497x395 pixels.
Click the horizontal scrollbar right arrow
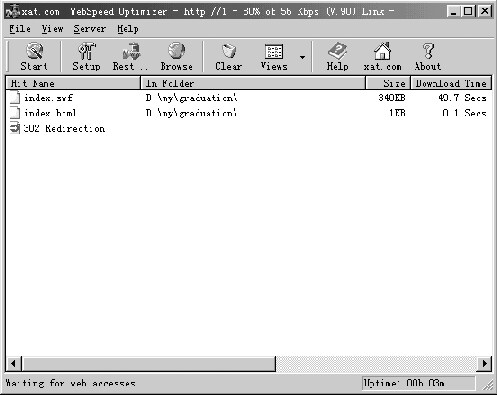(x=484, y=363)
